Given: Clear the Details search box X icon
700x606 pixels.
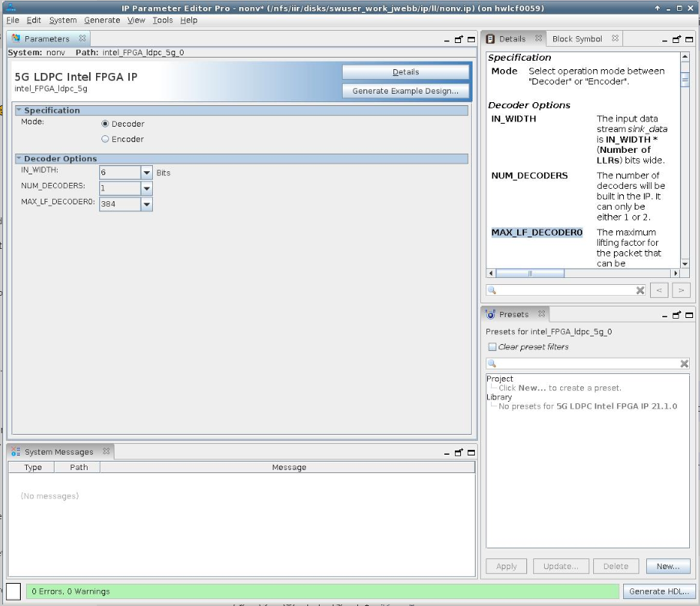Looking at the screenshot, I should (640, 290).
